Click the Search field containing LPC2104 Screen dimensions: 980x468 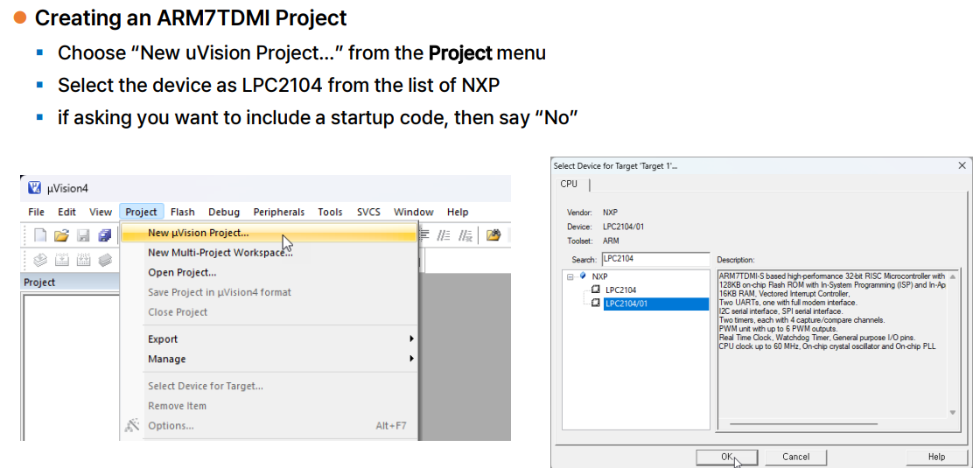pos(655,259)
